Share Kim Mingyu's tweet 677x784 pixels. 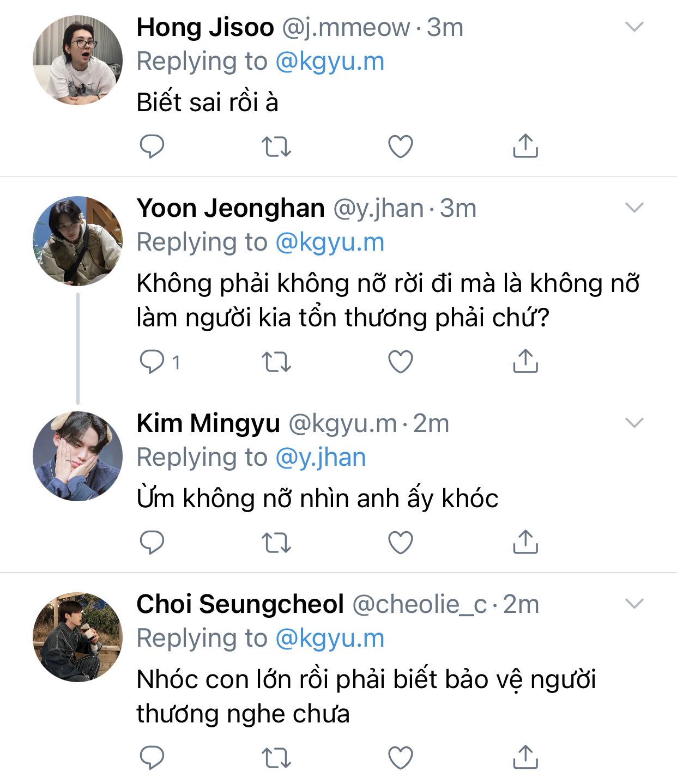(x=525, y=542)
